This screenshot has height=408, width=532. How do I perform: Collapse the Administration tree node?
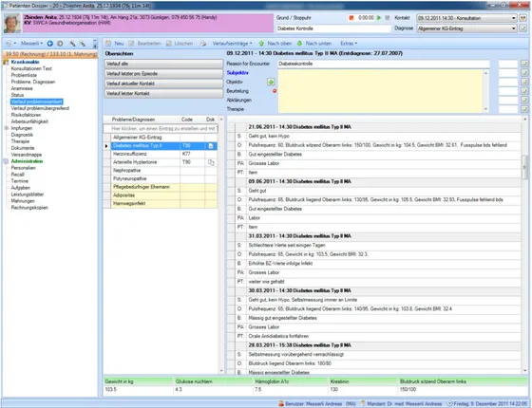point(6,161)
